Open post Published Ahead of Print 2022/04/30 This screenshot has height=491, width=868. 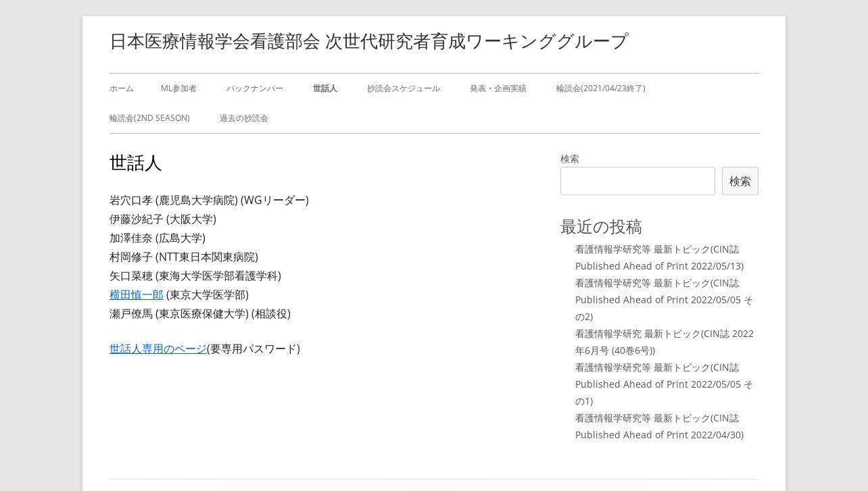click(x=659, y=427)
